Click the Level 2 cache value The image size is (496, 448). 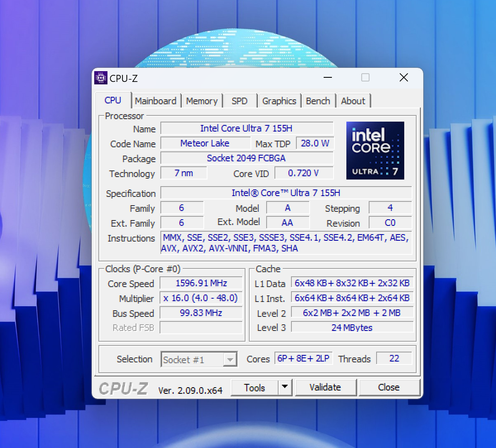coord(352,313)
